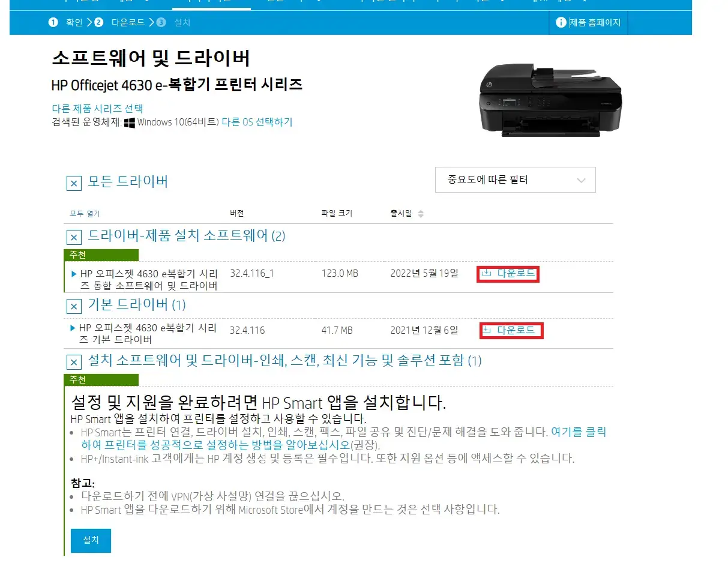
Task: Click the 출시일 column header
Action: click(401, 214)
